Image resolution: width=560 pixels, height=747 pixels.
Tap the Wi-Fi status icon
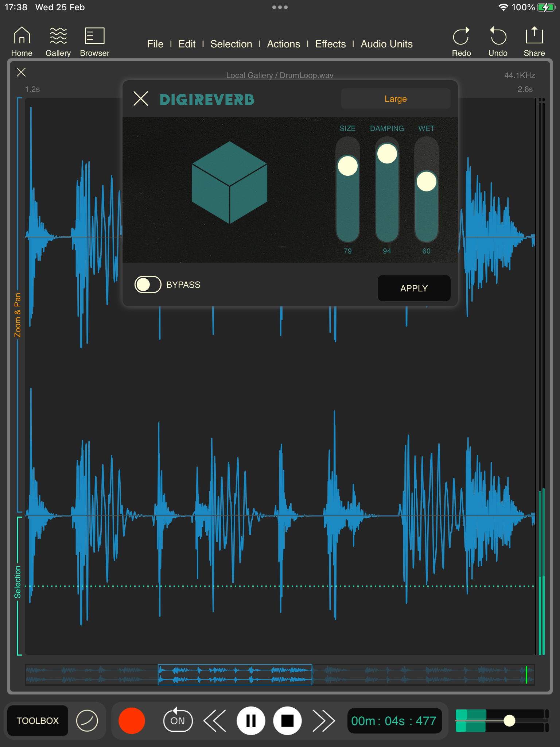click(503, 7)
